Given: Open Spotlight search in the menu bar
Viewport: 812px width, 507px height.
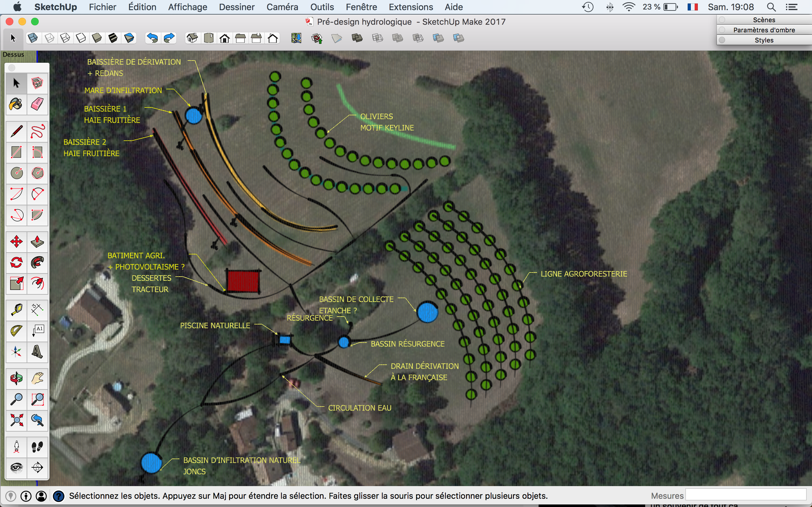Looking at the screenshot, I should (771, 7).
